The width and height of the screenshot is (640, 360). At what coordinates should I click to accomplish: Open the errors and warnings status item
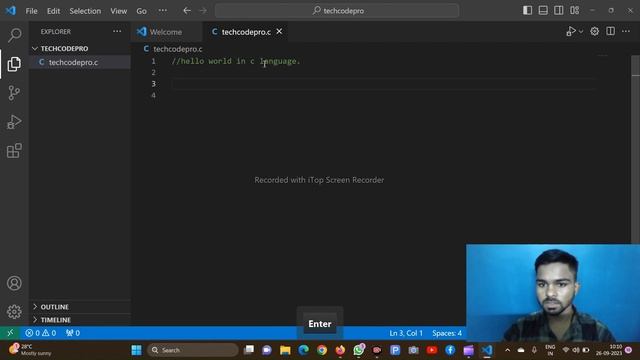41,333
